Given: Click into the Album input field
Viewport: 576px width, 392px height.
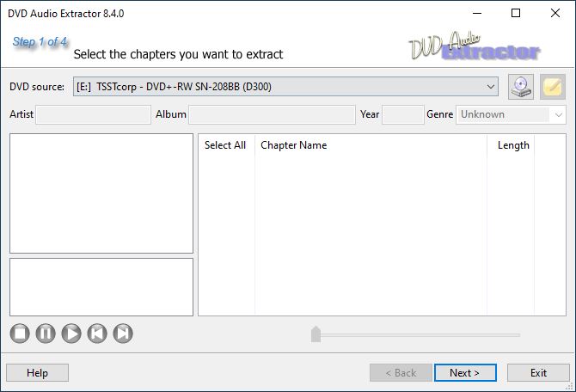Looking at the screenshot, I should point(272,114).
